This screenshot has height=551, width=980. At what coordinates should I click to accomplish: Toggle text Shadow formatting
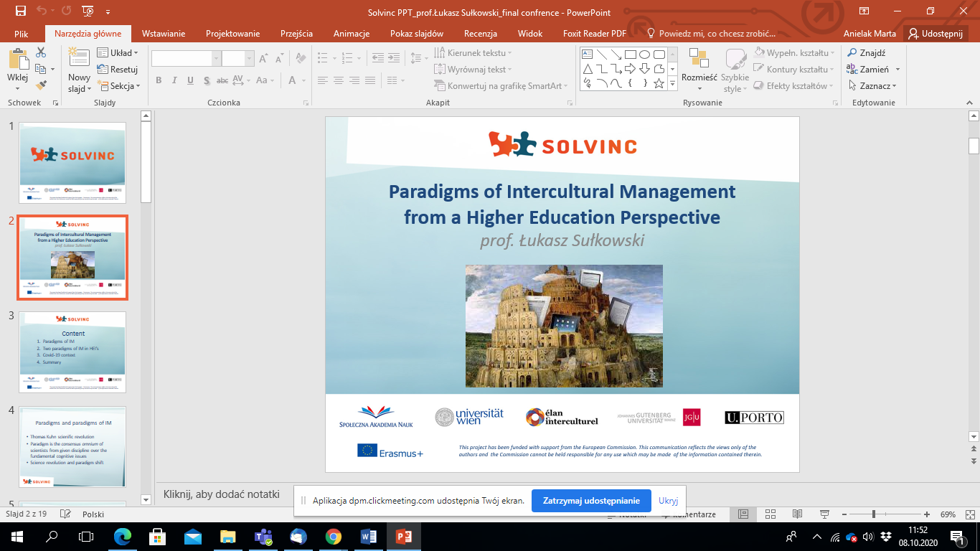tap(207, 80)
